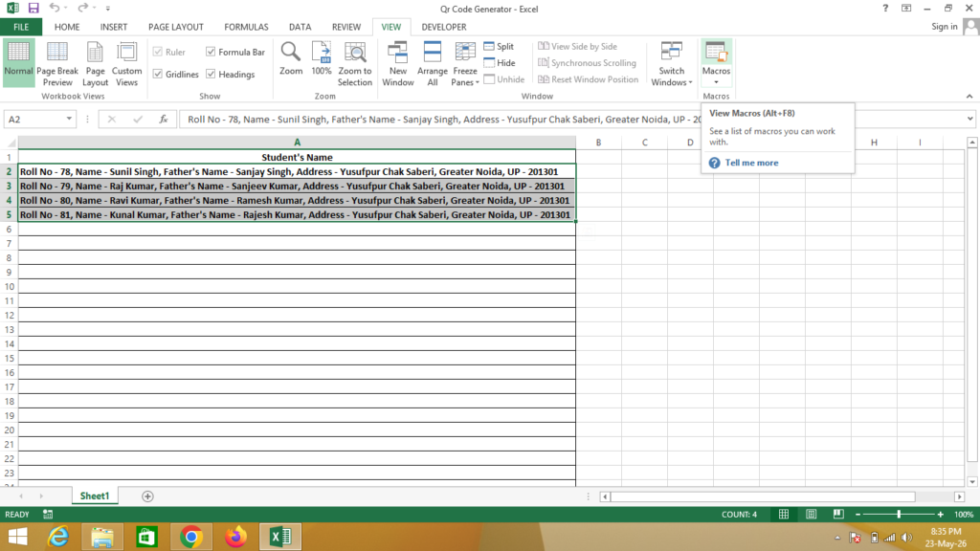980x551 pixels.
Task: Redo the last action
Action: point(82,8)
